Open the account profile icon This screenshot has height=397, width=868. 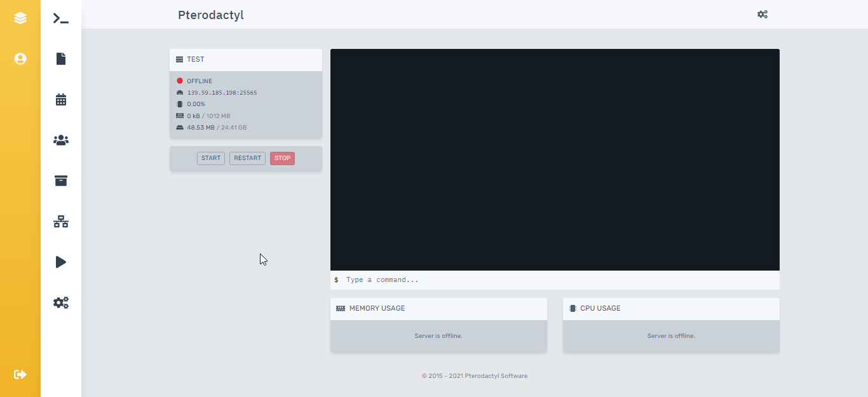[20, 59]
